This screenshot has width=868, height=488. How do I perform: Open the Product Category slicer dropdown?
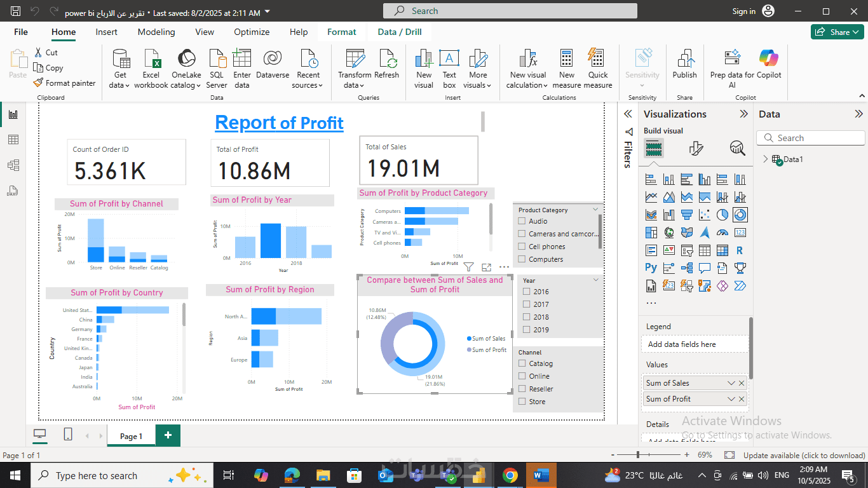[595, 209]
